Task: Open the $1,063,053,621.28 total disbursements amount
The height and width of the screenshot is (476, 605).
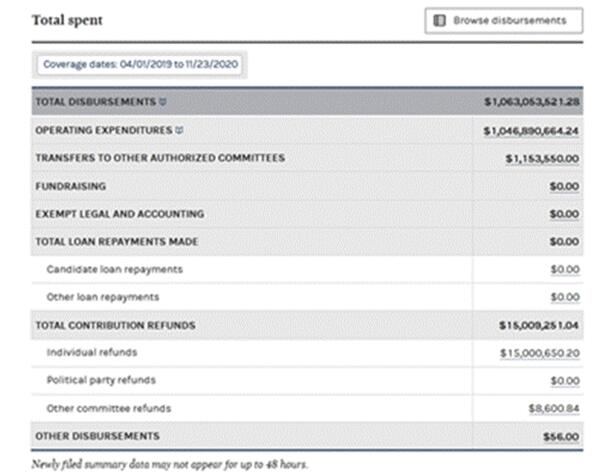Action: tap(531, 102)
